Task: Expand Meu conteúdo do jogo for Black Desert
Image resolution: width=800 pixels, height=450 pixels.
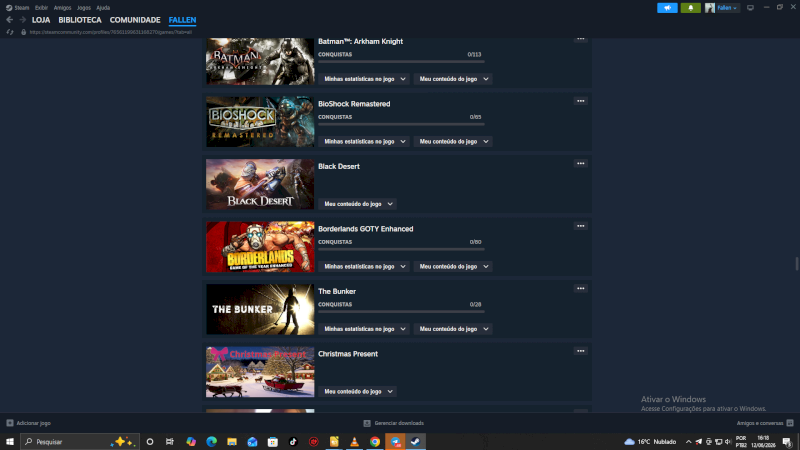Action: [x=358, y=204]
